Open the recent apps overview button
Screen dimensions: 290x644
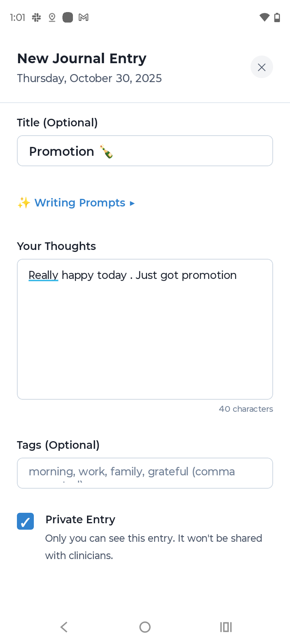pos(226,627)
